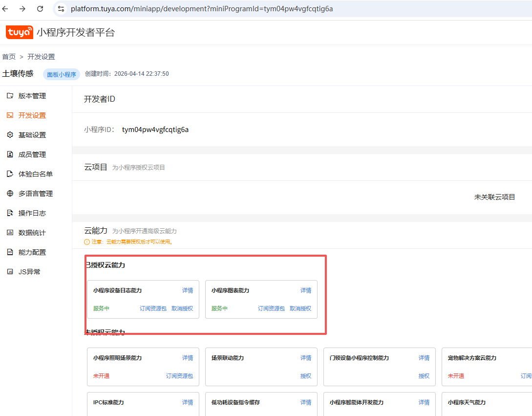
Task: Reload the page with browser refresh button
Action: (x=40, y=9)
